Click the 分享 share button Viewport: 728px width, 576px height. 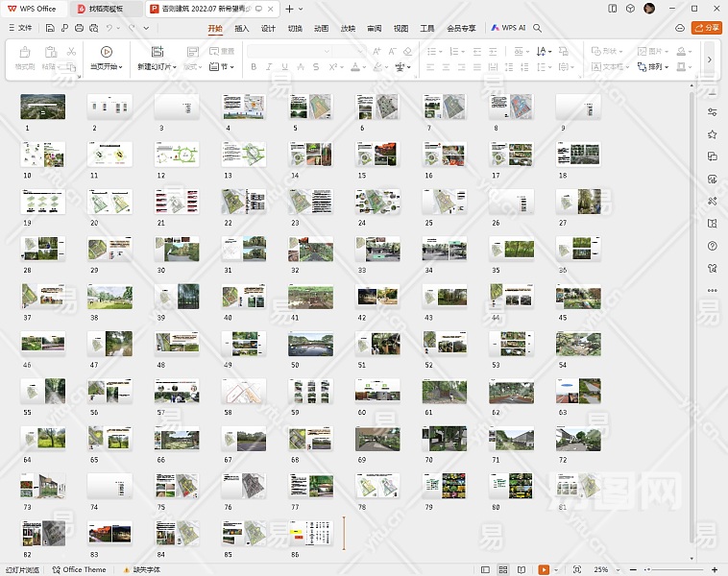point(707,28)
